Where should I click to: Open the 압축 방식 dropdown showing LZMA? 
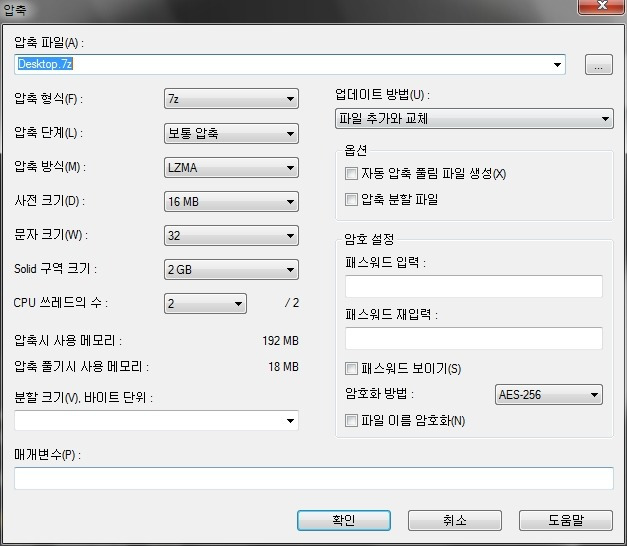[x=231, y=168]
